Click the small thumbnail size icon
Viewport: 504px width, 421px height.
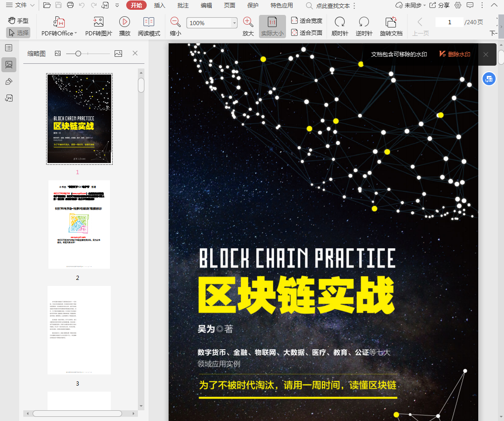point(58,54)
